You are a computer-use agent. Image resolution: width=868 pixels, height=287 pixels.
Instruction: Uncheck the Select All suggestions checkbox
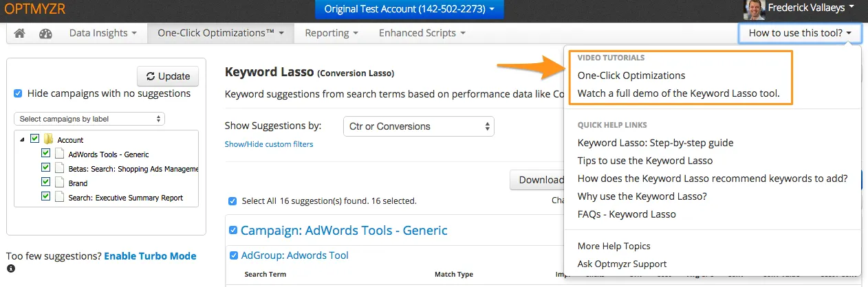pos(232,201)
